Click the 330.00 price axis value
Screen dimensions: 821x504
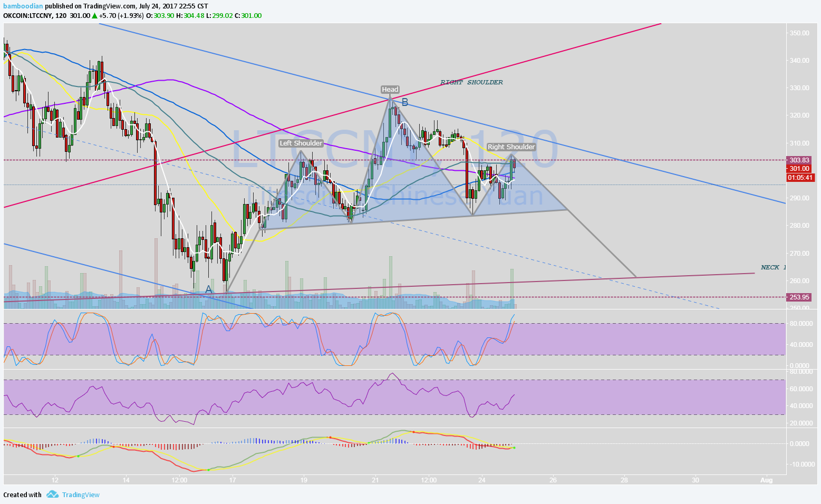(x=799, y=88)
